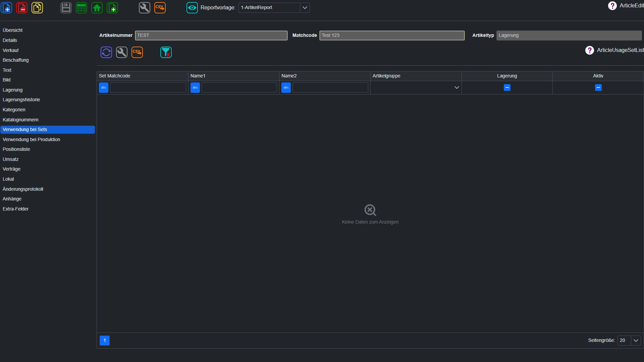The width and height of the screenshot is (644, 362).
Task: Focus the Artikelnummer field
Action: pos(211,36)
